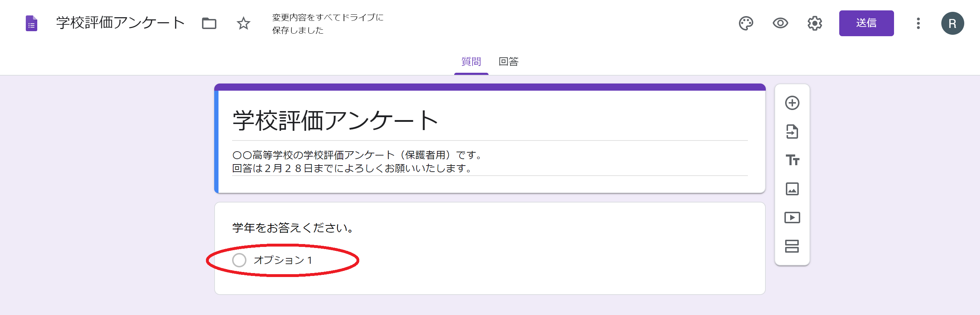
Task: Add a new question
Action: [x=792, y=103]
